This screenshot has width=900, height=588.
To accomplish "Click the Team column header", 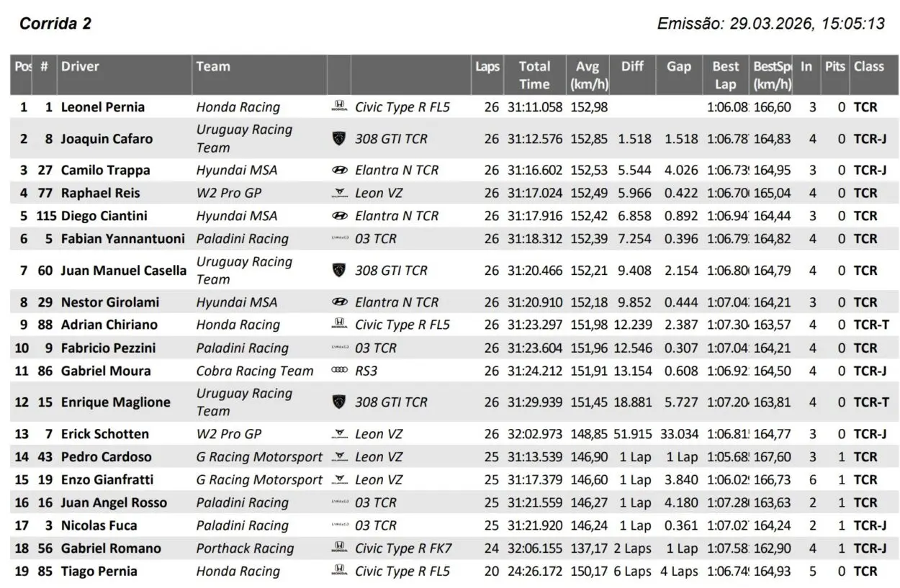I will pyautogui.click(x=213, y=67).
